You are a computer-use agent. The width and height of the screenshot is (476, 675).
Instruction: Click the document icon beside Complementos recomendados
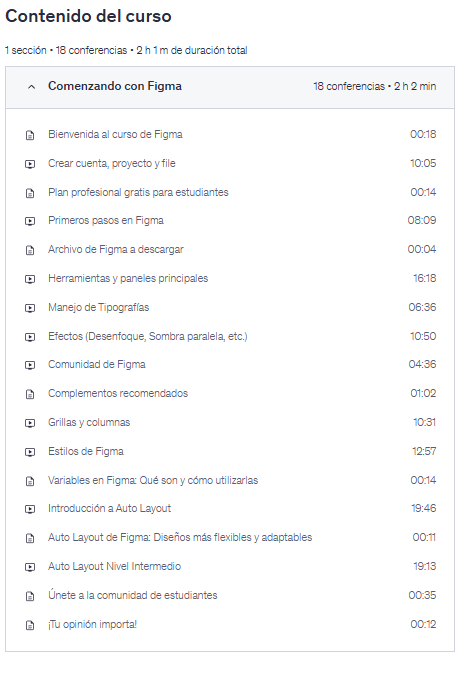30,394
